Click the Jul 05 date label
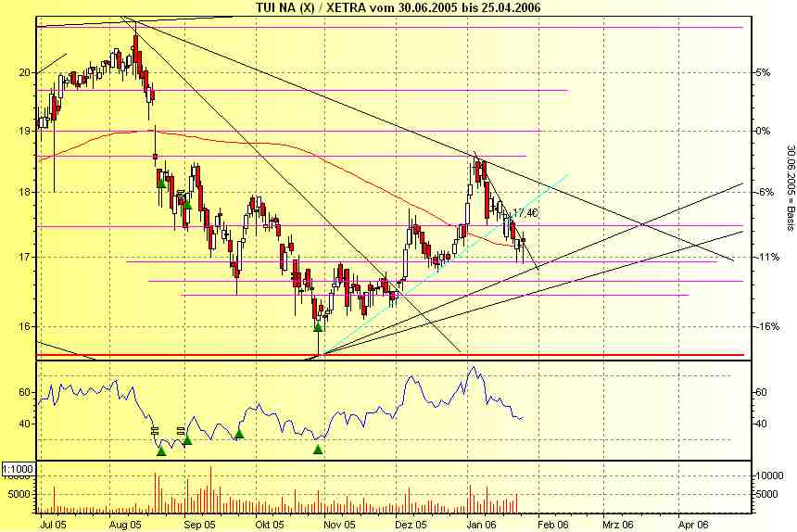 [53, 524]
